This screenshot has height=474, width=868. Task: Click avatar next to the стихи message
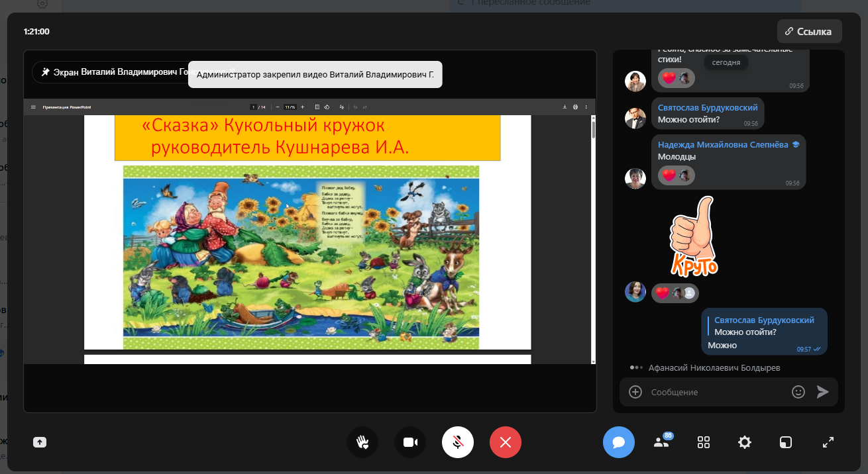[635, 81]
